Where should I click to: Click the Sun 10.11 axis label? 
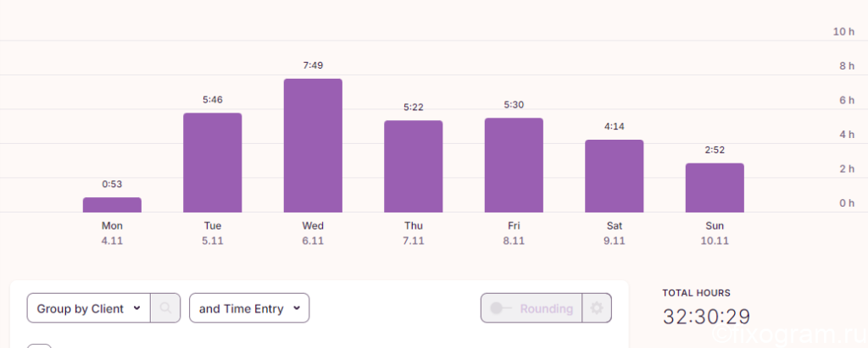(715, 234)
